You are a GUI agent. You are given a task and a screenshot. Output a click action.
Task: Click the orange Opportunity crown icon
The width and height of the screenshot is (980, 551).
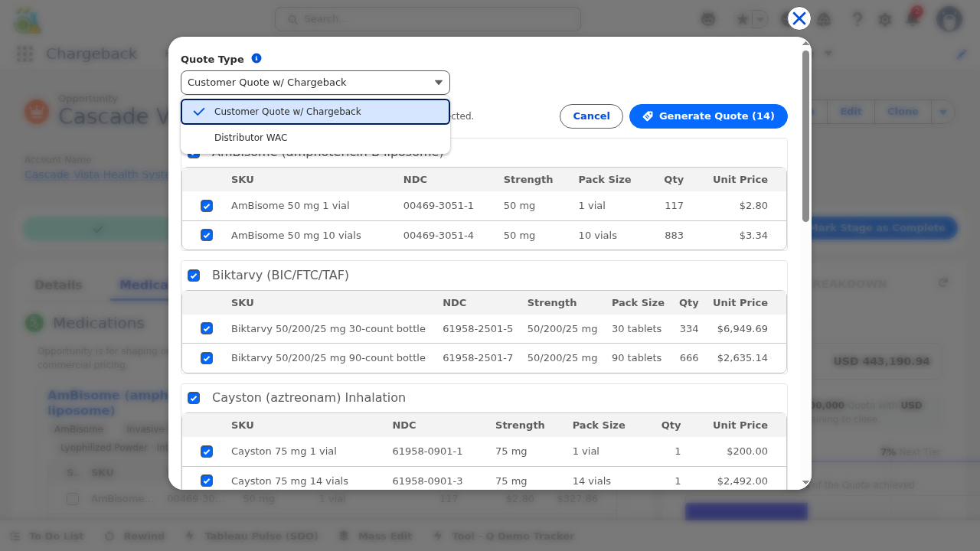point(37,112)
